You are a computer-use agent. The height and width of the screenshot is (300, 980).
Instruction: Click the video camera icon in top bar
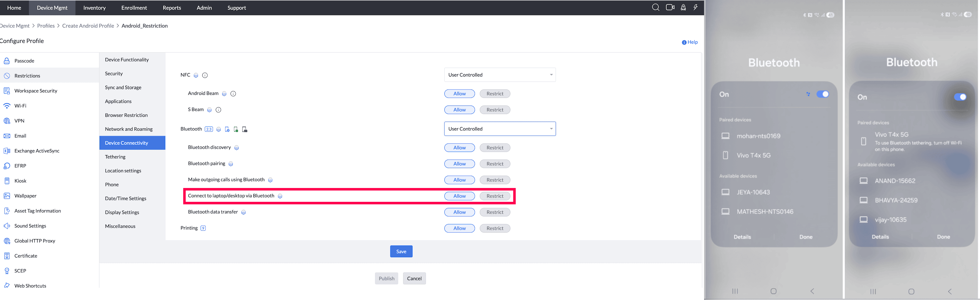(669, 7)
